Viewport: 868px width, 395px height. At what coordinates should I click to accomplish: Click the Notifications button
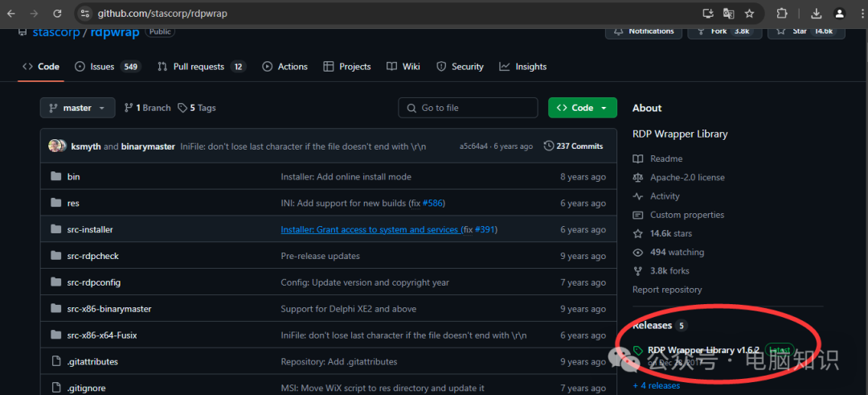[x=643, y=31]
